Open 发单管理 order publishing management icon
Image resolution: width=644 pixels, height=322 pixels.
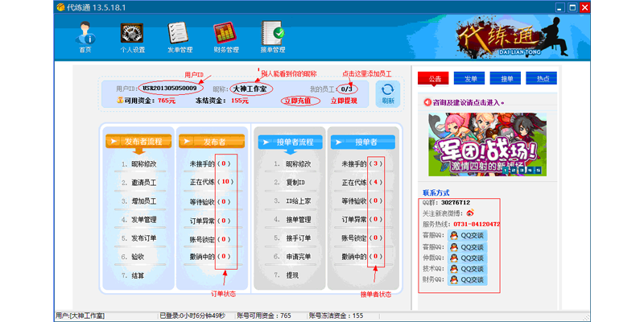pos(180,37)
